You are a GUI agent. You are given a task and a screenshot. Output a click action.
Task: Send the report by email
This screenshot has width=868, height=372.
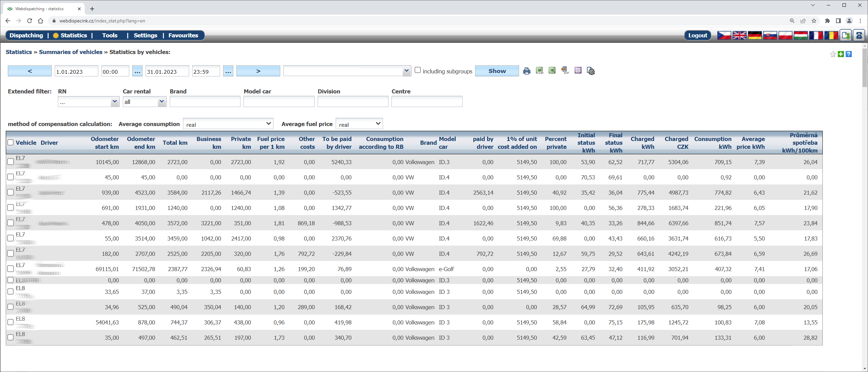[578, 71]
